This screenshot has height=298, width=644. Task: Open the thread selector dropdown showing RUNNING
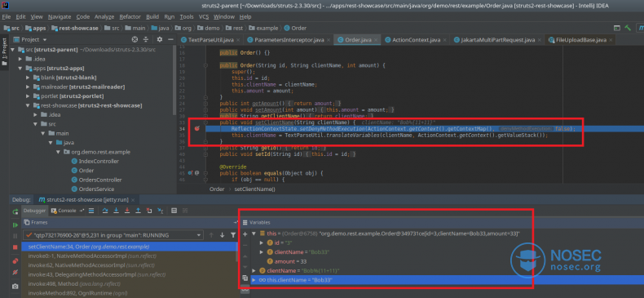pyautogui.click(x=113, y=235)
